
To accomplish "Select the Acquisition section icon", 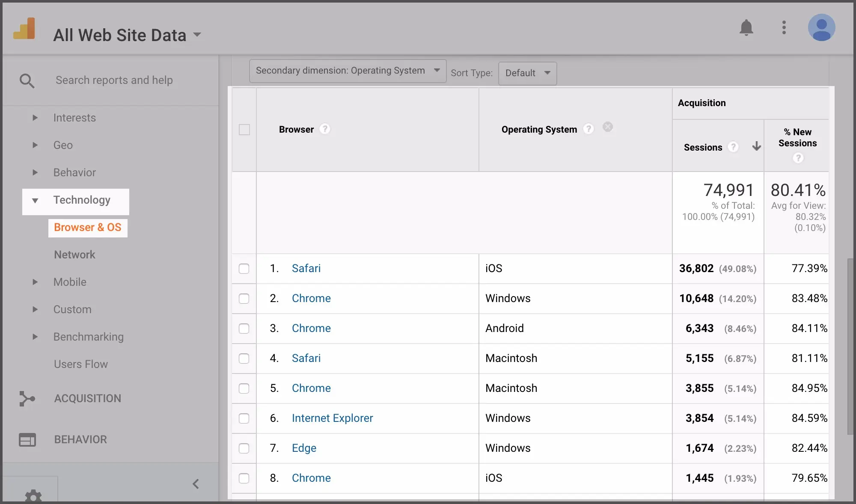I will (x=27, y=398).
